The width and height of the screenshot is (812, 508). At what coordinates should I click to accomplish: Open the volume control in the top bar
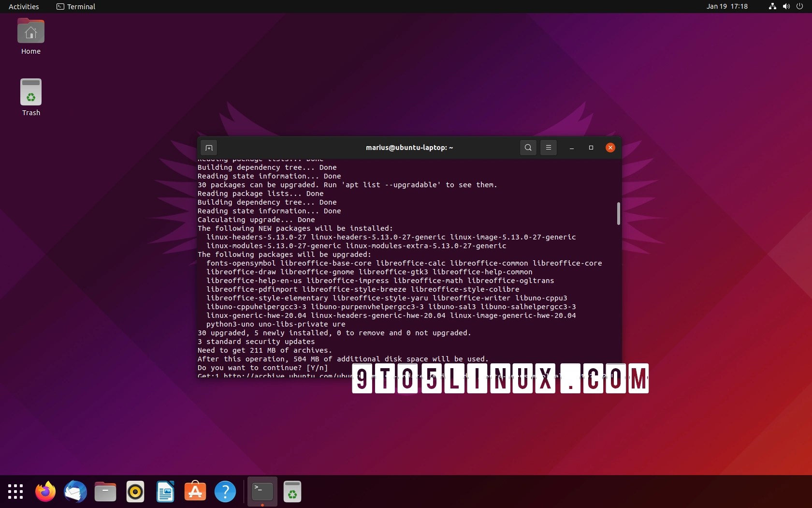coord(786,6)
